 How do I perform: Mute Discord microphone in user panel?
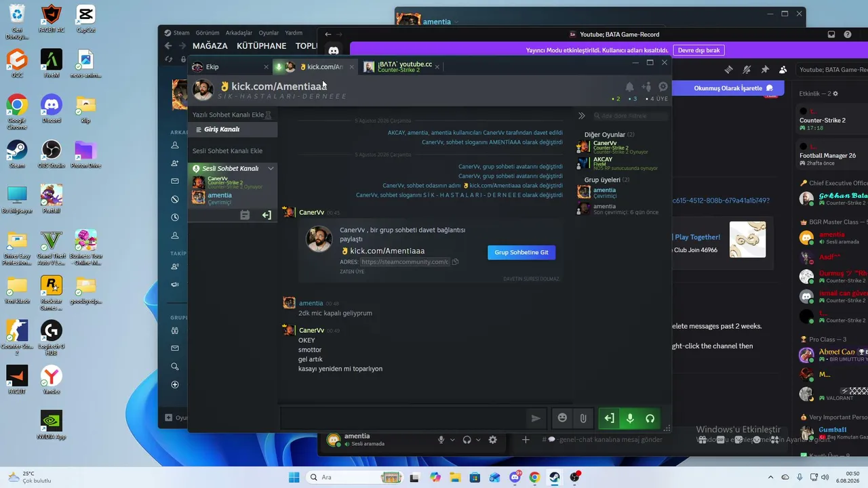(441, 440)
